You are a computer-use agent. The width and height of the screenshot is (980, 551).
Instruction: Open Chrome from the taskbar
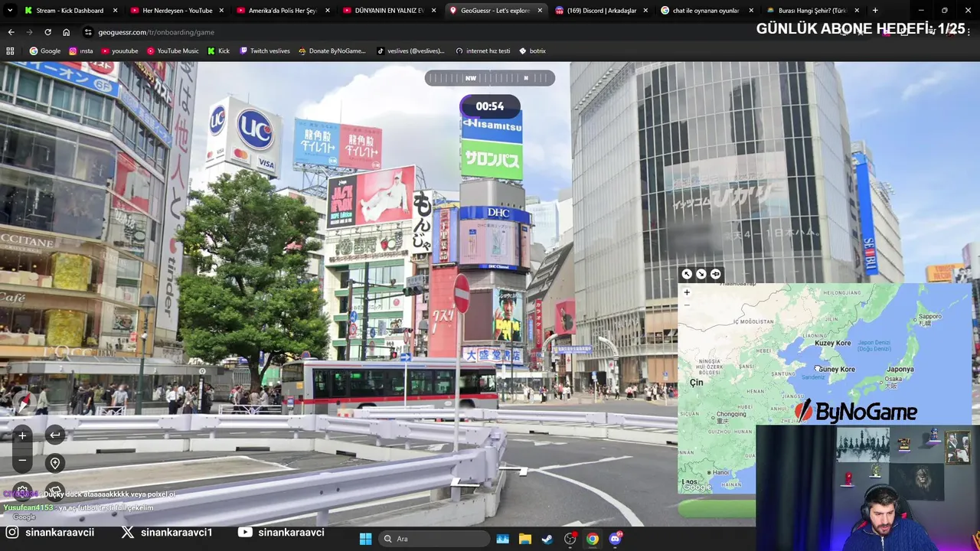pos(592,539)
